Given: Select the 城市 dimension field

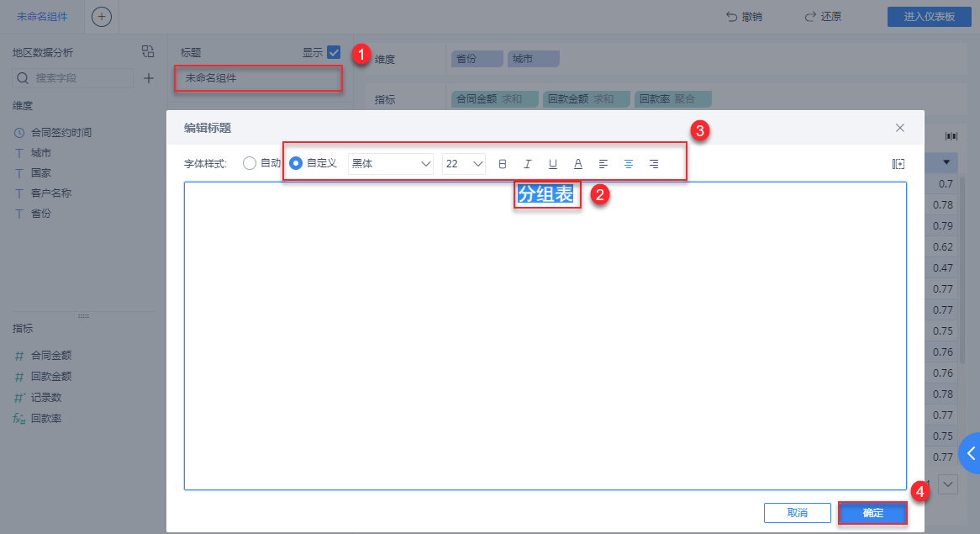Looking at the screenshot, I should 41,152.
